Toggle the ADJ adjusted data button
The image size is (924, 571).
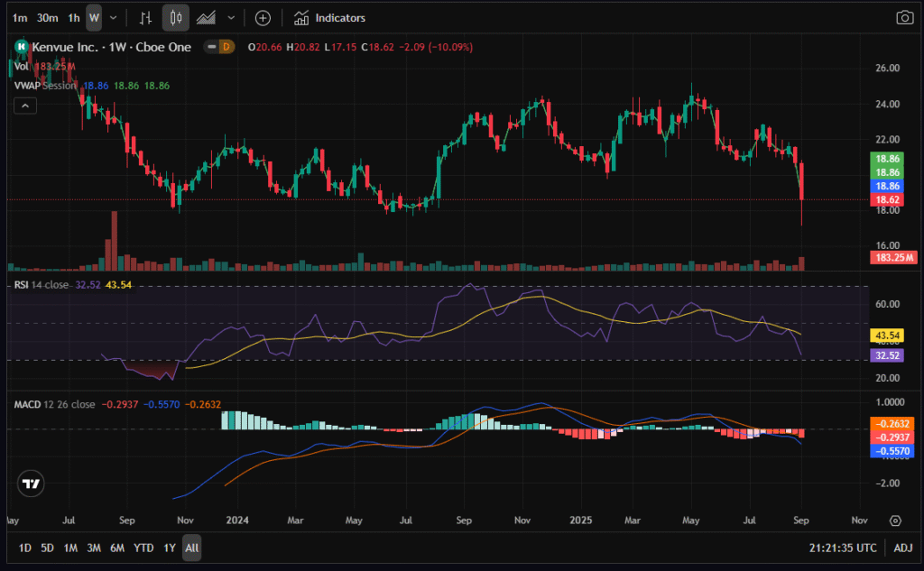tap(902, 548)
